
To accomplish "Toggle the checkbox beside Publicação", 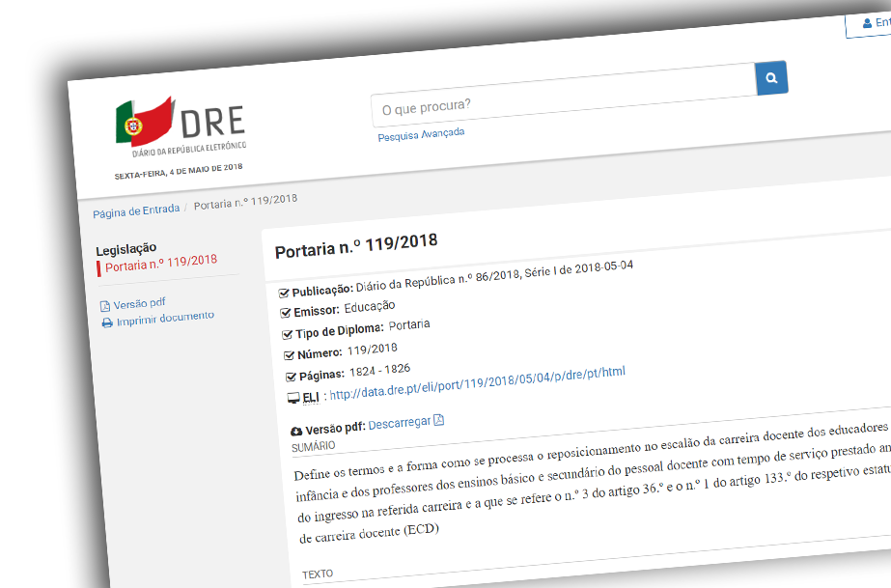I will 284,293.
